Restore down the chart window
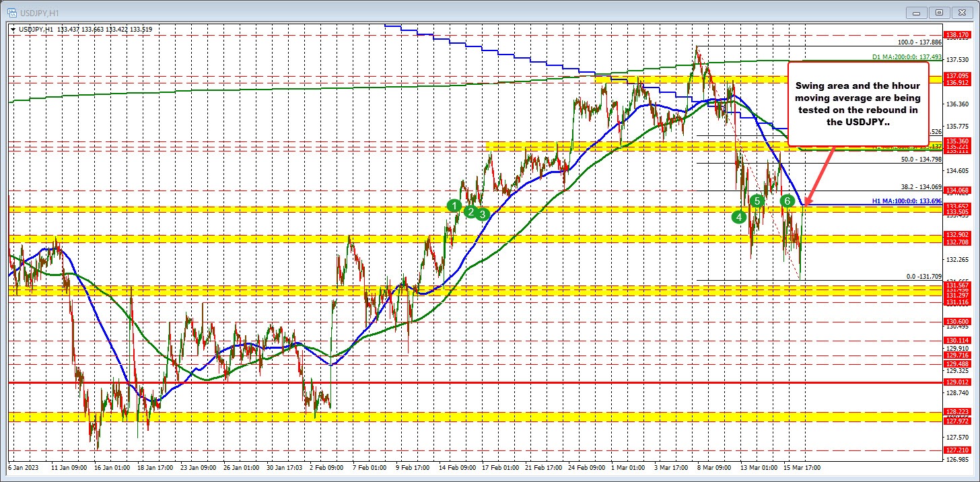 [x=940, y=12]
